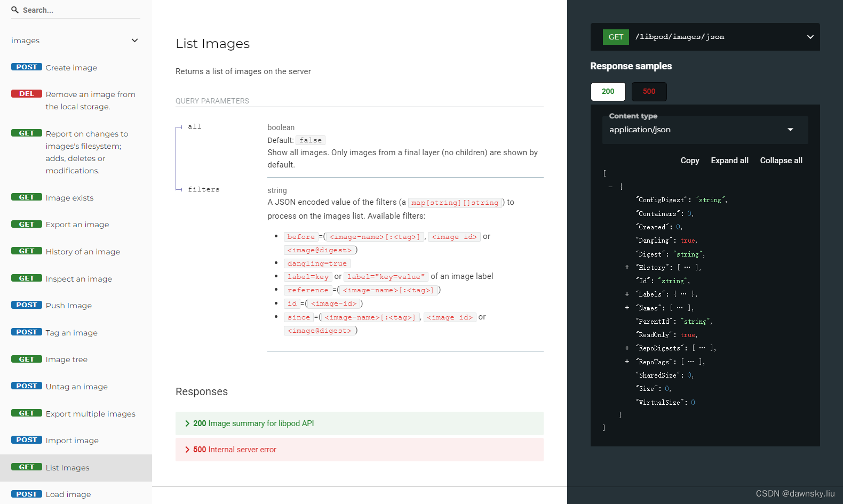
Task: Select the 500 response sample tab
Action: pyautogui.click(x=649, y=91)
